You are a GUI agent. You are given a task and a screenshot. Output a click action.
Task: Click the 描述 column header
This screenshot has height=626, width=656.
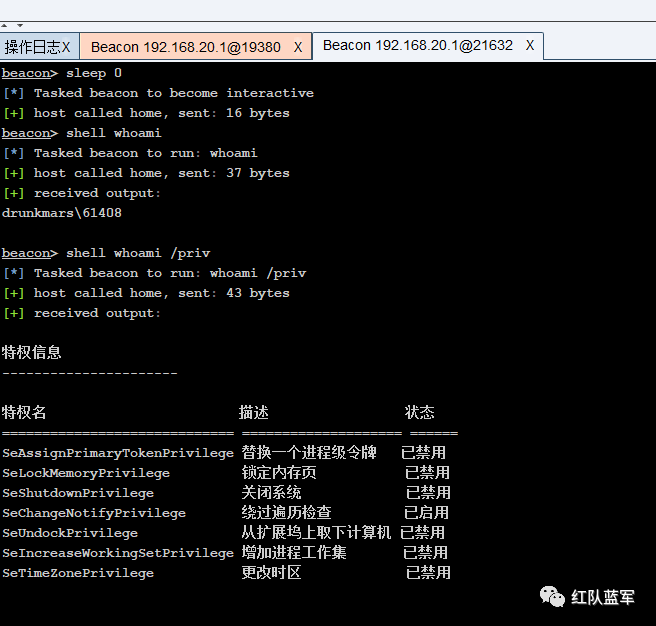(x=254, y=412)
